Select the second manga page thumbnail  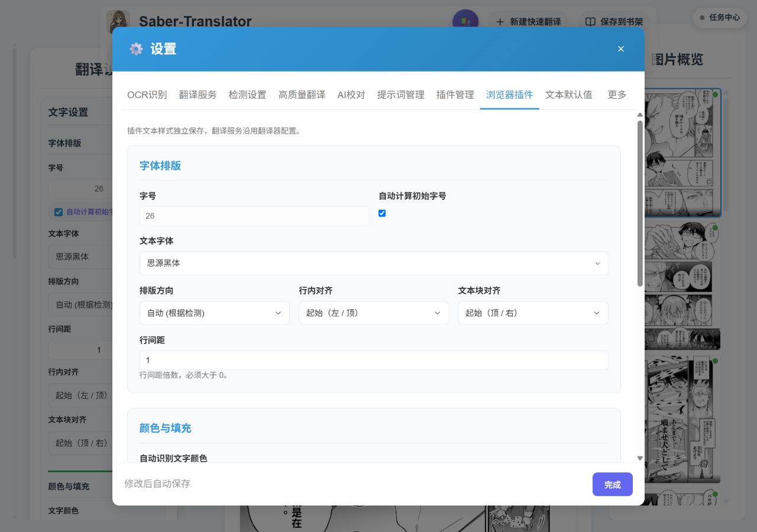682,286
